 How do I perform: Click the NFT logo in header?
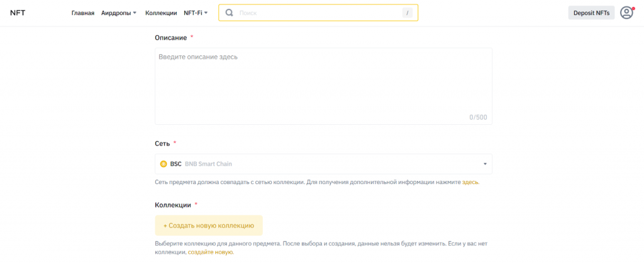[x=18, y=13]
